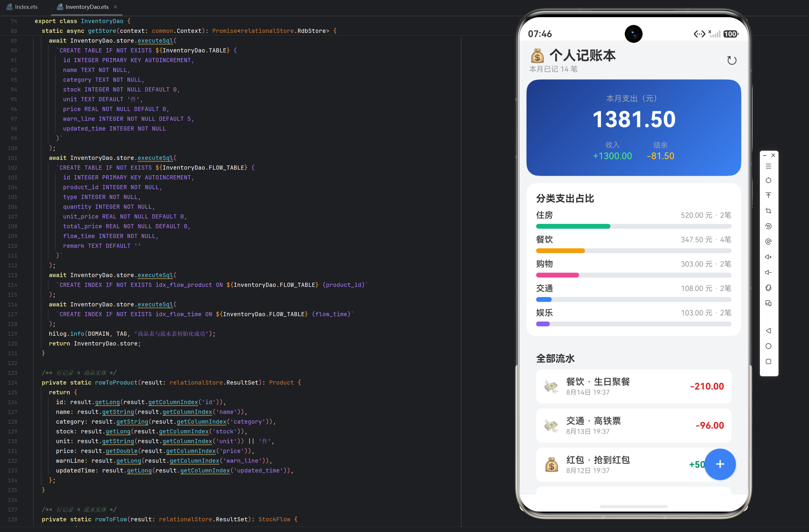
Task: Switch to the Index.ets tab
Action: tap(22, 7)
